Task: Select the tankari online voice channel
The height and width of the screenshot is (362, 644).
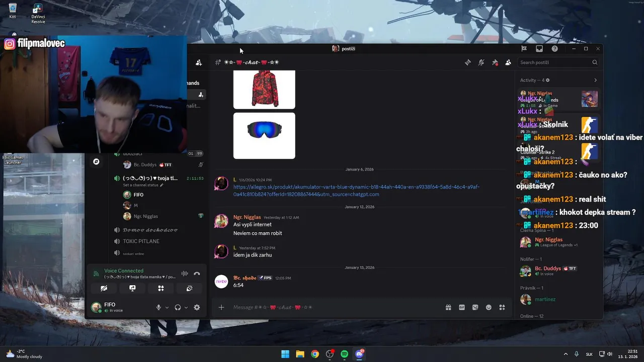Action: 133,253
